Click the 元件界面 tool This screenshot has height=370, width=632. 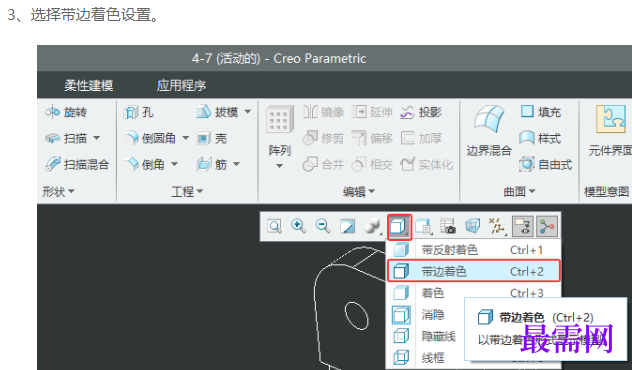pyautogui.click(x=610, y=131)
